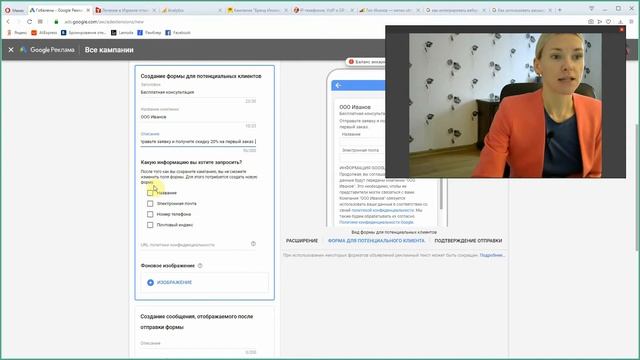Switch to the Подтверждение отправки tab
Screen dimensions: 640x360
point(468,241)
